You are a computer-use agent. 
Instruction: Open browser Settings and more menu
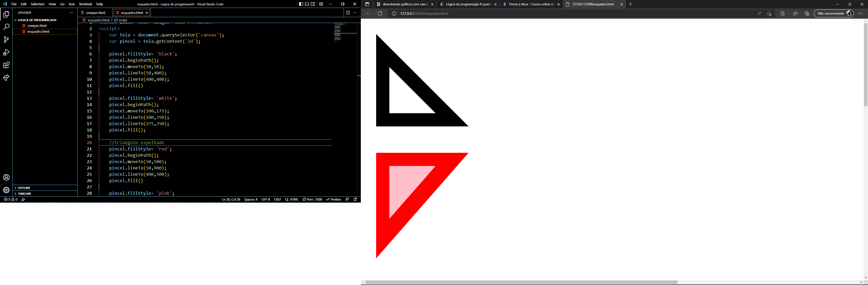[x=861, y=13]
